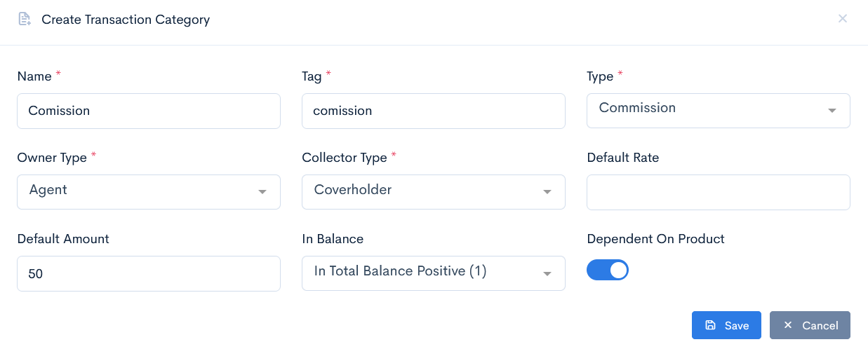Disable the Dependent On Product switch
Image resolution: width=868 pixels, height=356 pixels.
coord(608,270)
